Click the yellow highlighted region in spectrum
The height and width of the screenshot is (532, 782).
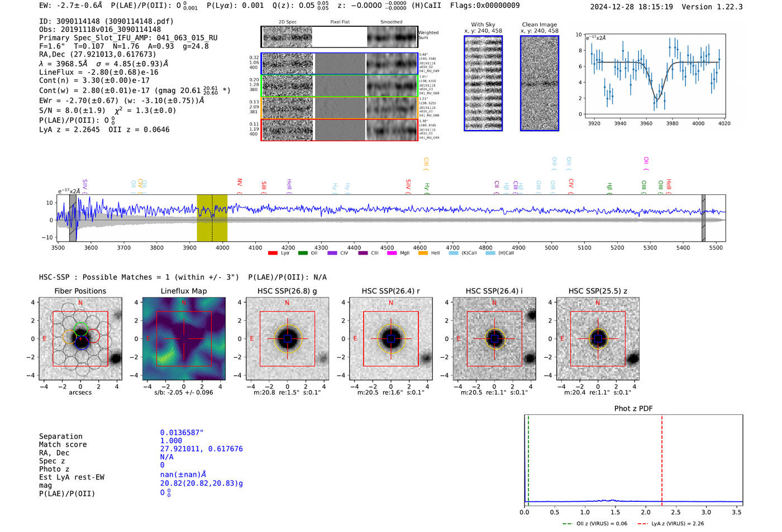tap(212, 218)
